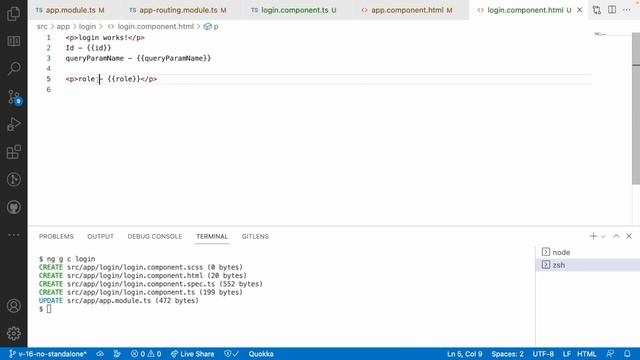Viewport: 640px width, 360px height.
Task: Open the Git graph activity icon
Action: coord(13,180)
